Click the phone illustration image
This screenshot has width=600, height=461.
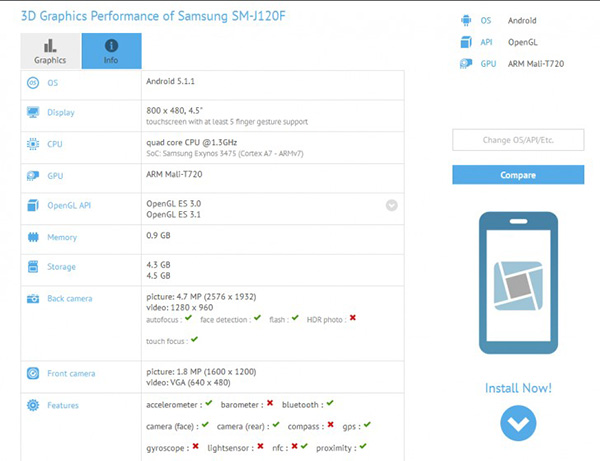517,284
